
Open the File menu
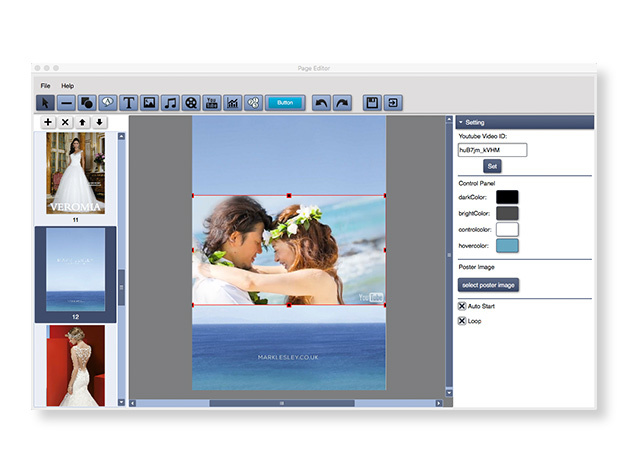point(45,86)
